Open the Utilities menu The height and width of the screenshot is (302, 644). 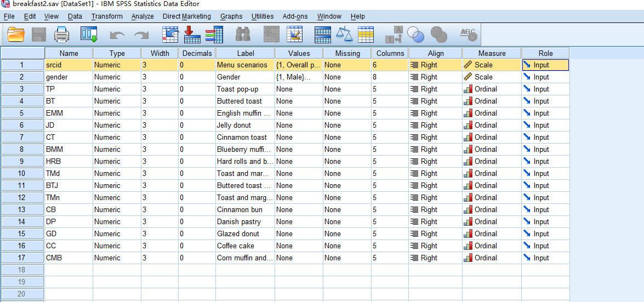(263, 16)
